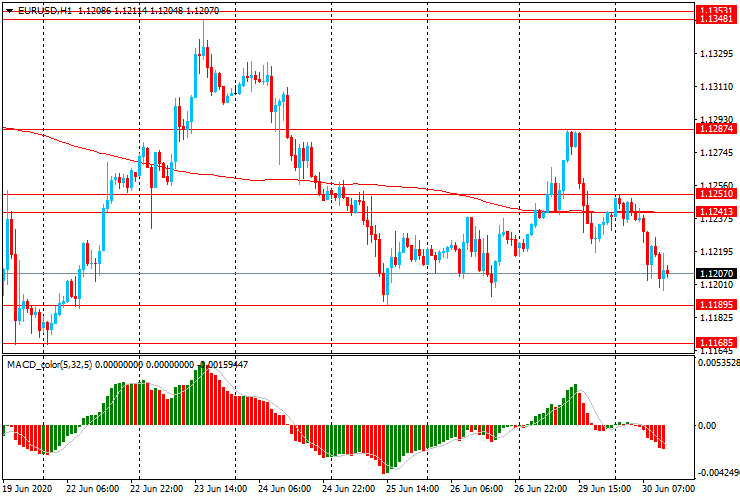Select the 1.12874 resistance level label
The width and height of the screenshot is (740, 500).
[x=716, y=128]
